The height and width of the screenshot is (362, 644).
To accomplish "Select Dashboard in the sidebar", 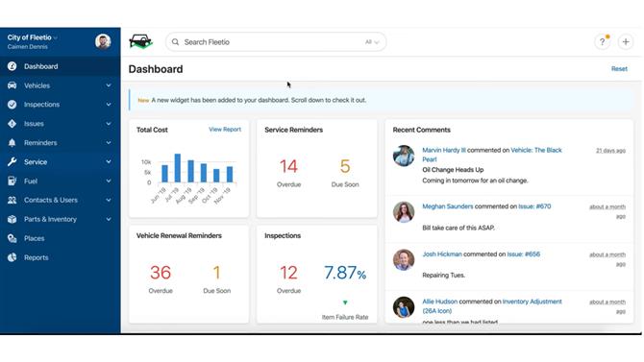I will click(x=60, y=66).
